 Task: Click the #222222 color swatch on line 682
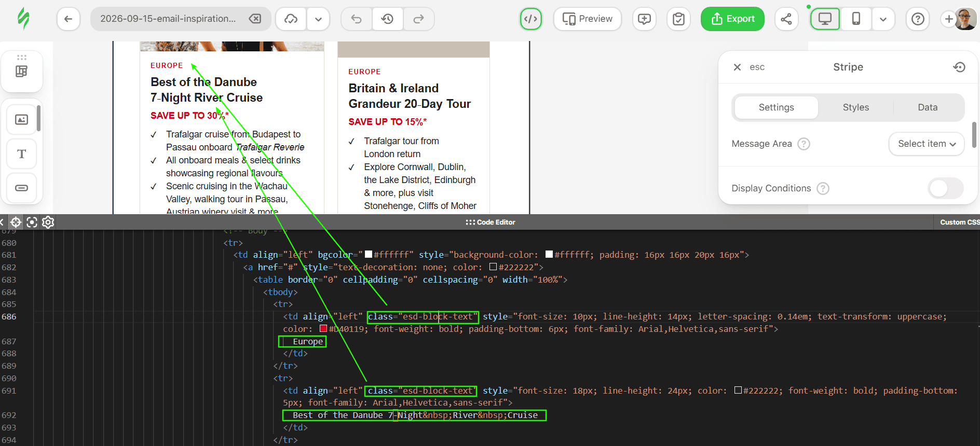493,267
